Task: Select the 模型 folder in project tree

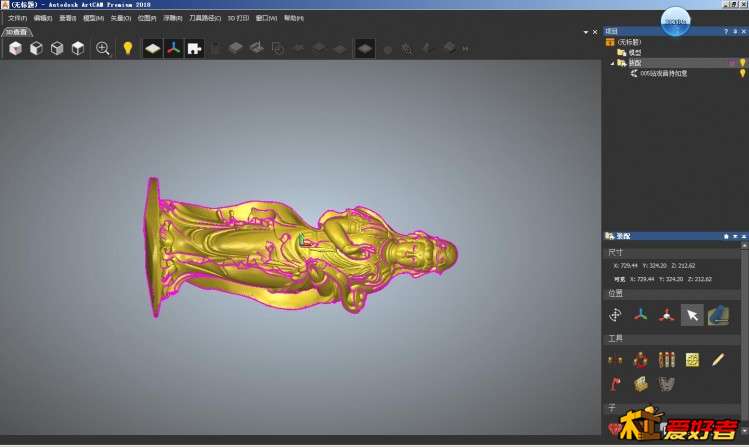Action: [634, 53]
